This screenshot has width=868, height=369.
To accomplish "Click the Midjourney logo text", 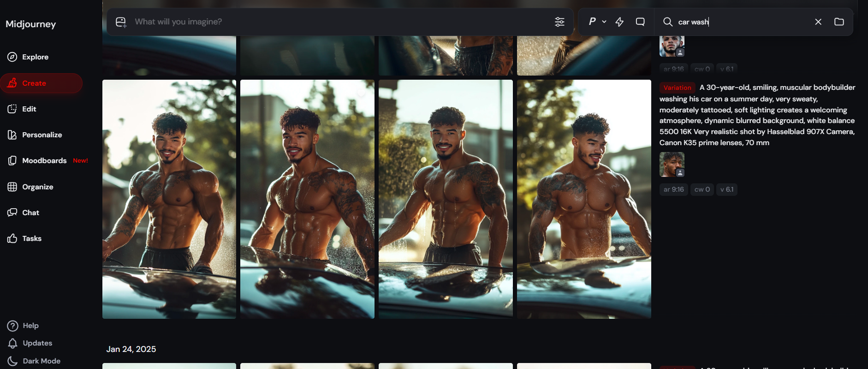I will (31, 24).
